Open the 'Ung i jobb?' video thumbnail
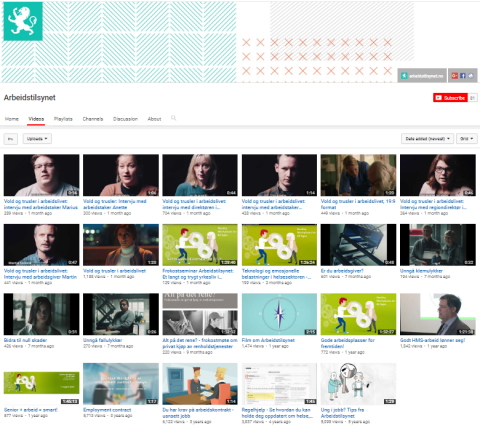Viewport: 480px width, 425px height. [358, 384]
